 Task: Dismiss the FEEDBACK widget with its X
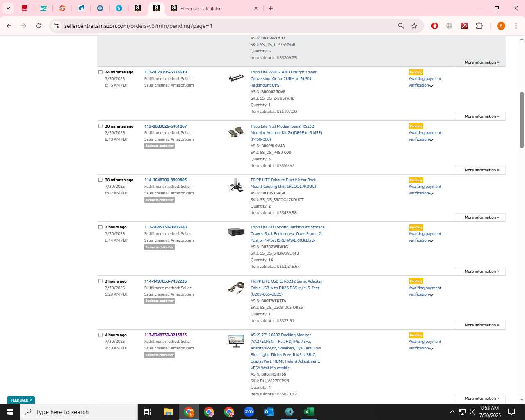(x=31, y=400)
